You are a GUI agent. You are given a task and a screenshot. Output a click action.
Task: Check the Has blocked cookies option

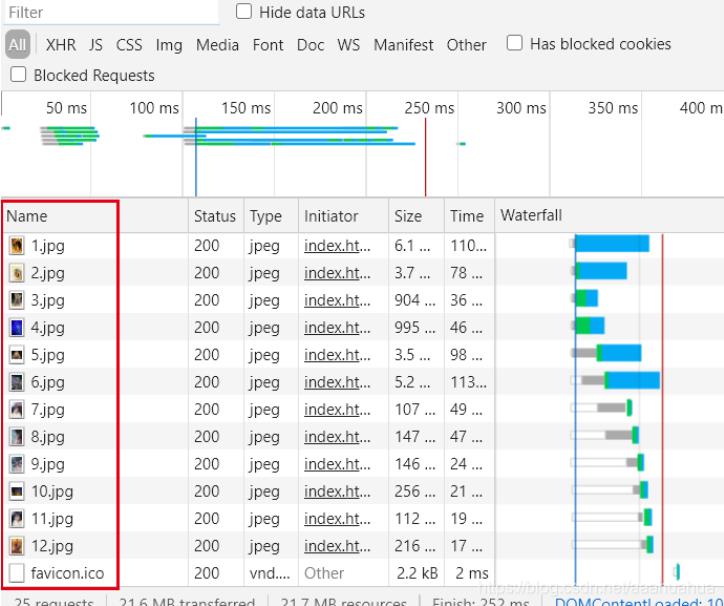tap(515, 43)
